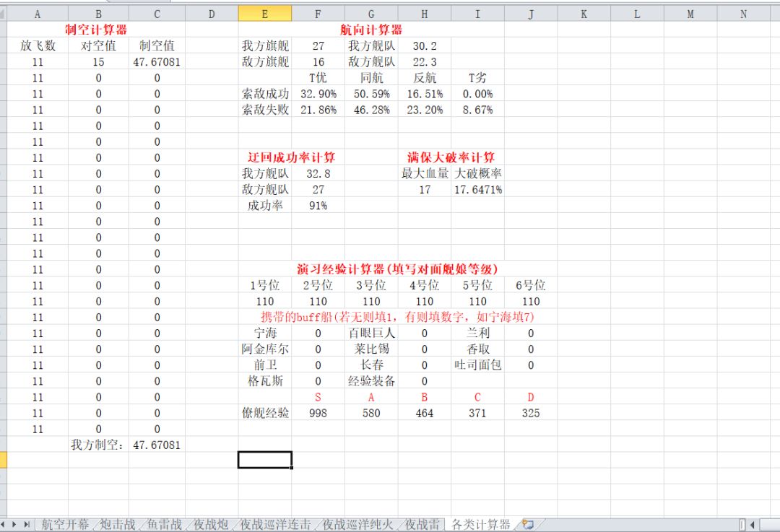Select column F header

318,14
